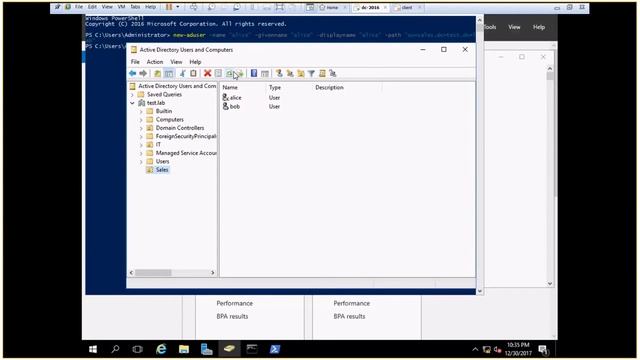Expand the Builtin container
Screen dimensions: 640x360
pyautogui.click(x=141, y=111)
